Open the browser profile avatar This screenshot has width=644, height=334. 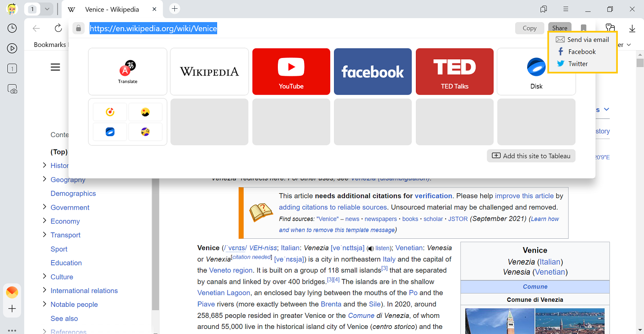coord(12,9)
